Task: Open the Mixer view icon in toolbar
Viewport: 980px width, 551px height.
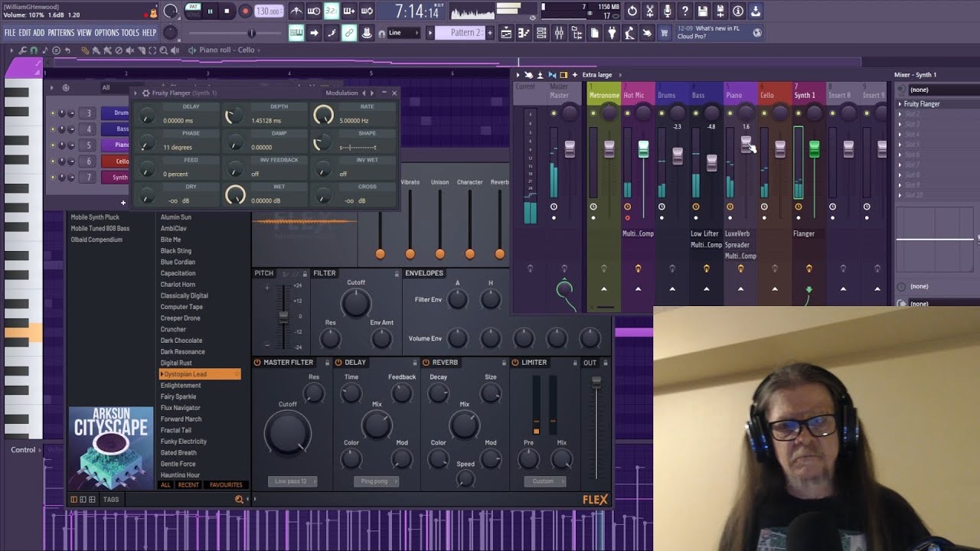Action: tap(559, 33)
